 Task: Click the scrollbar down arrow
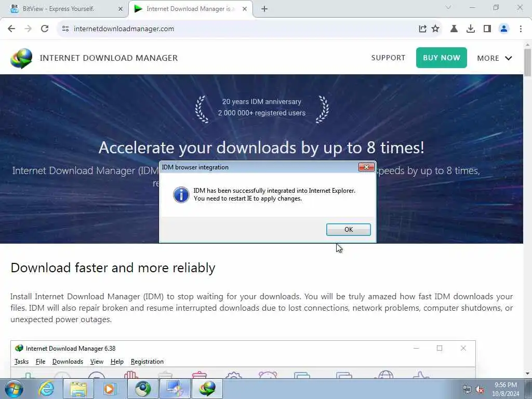point(528,374)
